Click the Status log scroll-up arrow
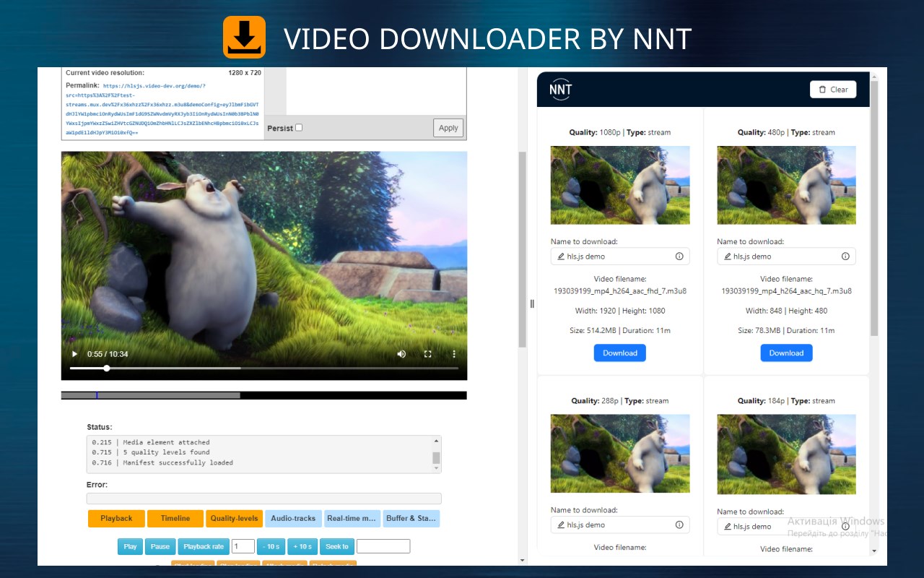 point(436,441)
